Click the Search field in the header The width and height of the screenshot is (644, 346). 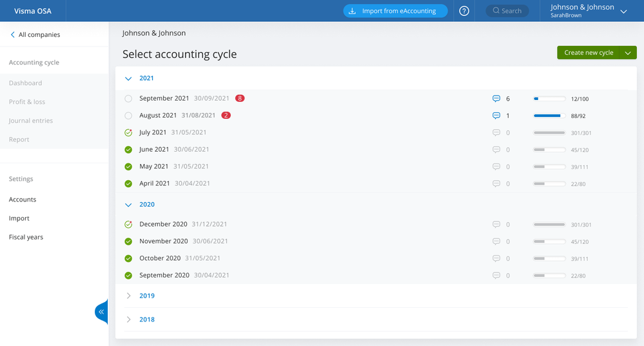(507, 11)
